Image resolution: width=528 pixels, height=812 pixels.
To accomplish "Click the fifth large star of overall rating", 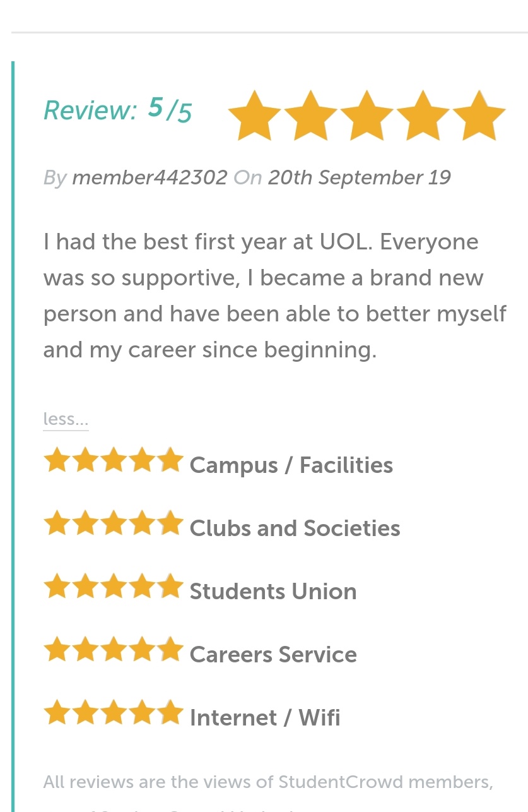I will tap(479, 116).
